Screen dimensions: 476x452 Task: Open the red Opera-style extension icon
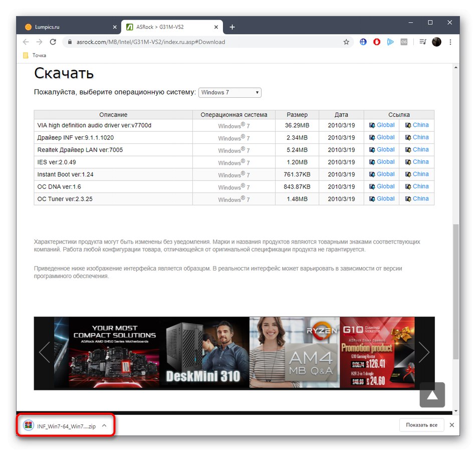pyautogui.click(x=377, y=42)
